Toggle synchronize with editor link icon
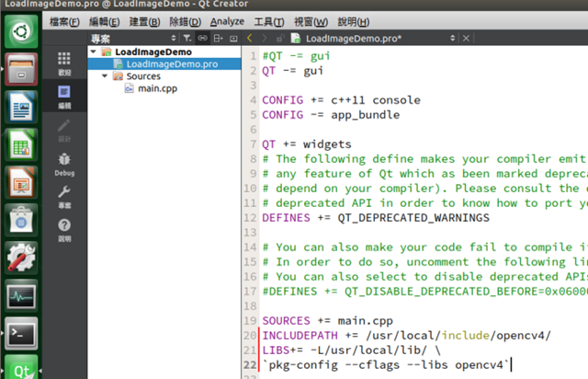Screen dimensions: 588x379 [202, 39]
